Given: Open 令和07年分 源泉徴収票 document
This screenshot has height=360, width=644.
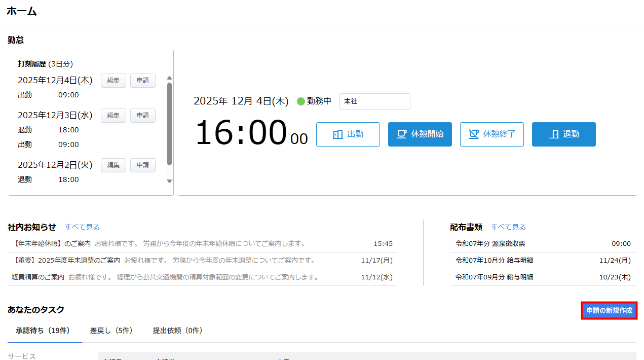Looking at the screenshot, I should point(490,244).
